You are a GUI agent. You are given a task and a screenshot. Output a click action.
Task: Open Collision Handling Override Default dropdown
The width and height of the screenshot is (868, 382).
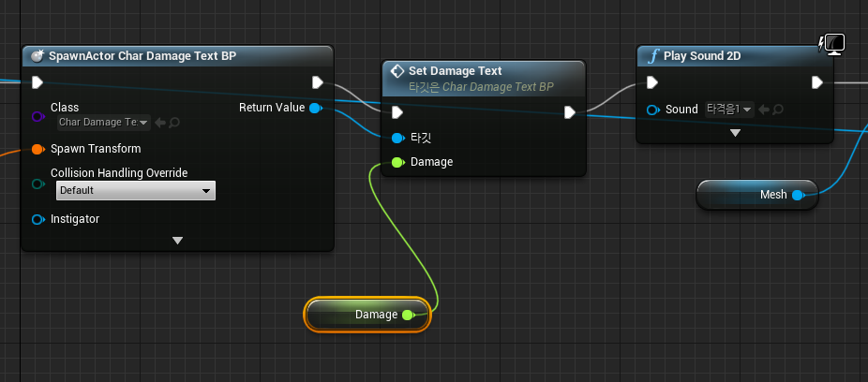(x=136, y=190)
